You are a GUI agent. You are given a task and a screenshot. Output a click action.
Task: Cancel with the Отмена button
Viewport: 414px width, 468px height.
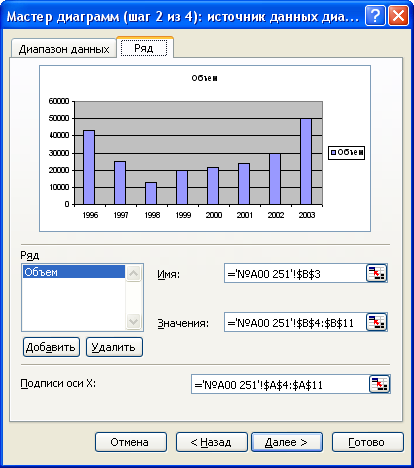pyautogui.click(x=131, y=442)
